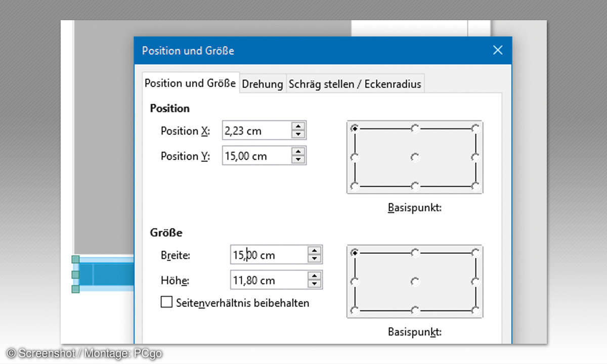Viewport: 607px width, 364px height.
Task: Select center Position base point
Action: tap(415, 157)
